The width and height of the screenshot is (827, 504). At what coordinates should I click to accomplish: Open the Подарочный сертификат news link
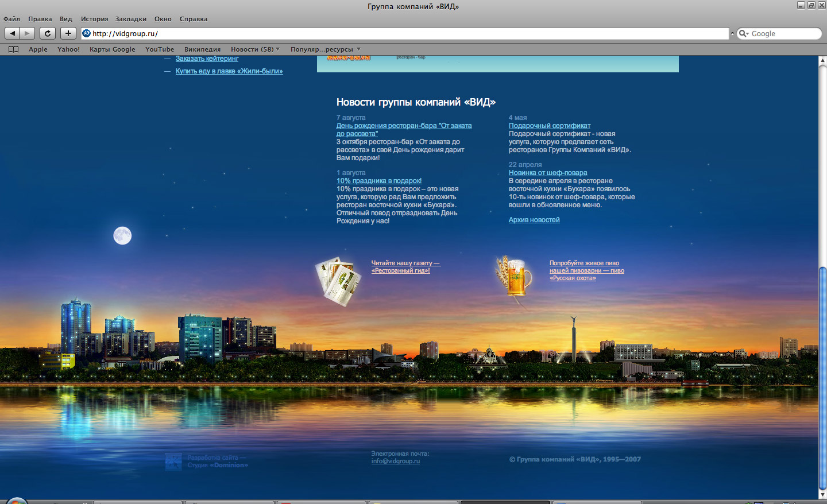[x=550, y=126]
